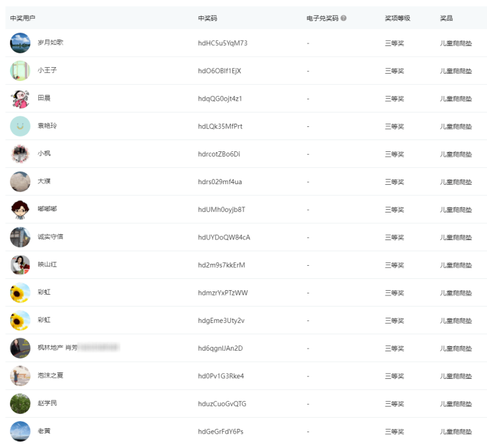Image resolution: width=487 pixels, height=448 pixels.
Task: Click the 中奖用户 column header
Action: [22, 18]
